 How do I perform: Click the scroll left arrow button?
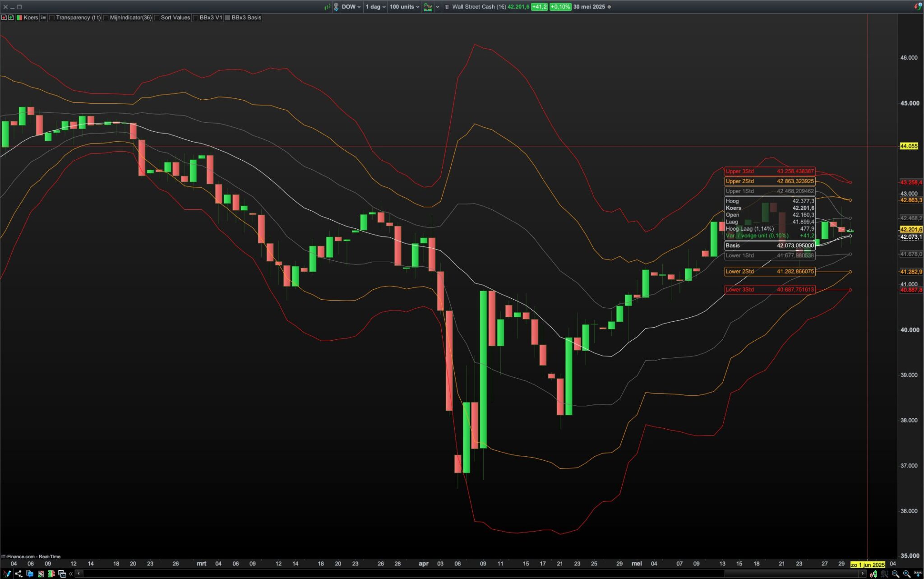pyautogui.click(x=79, y=574)
